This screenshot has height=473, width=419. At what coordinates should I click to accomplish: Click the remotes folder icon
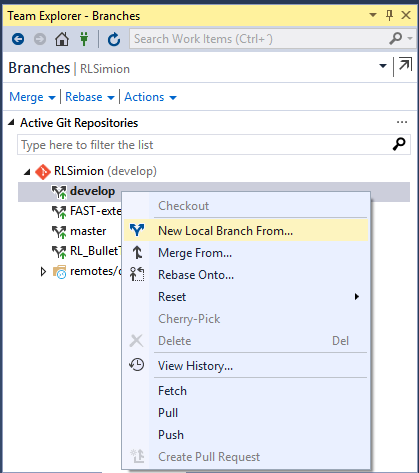(x=60, y=272)
